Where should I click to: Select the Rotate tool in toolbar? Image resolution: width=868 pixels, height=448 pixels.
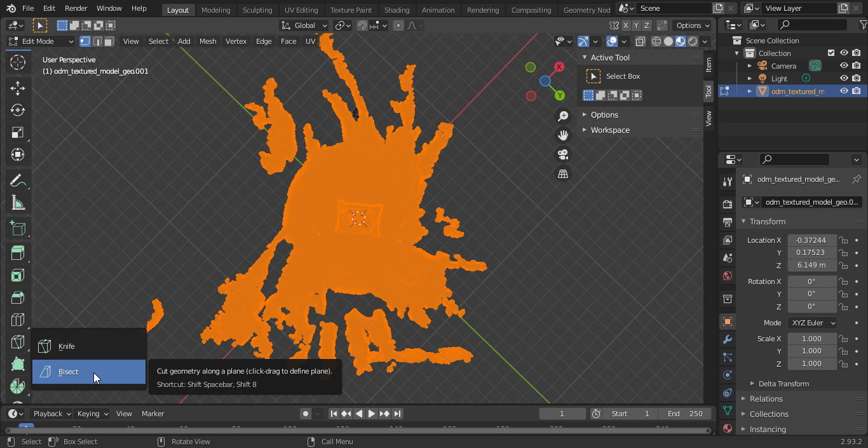pos(18,110)
